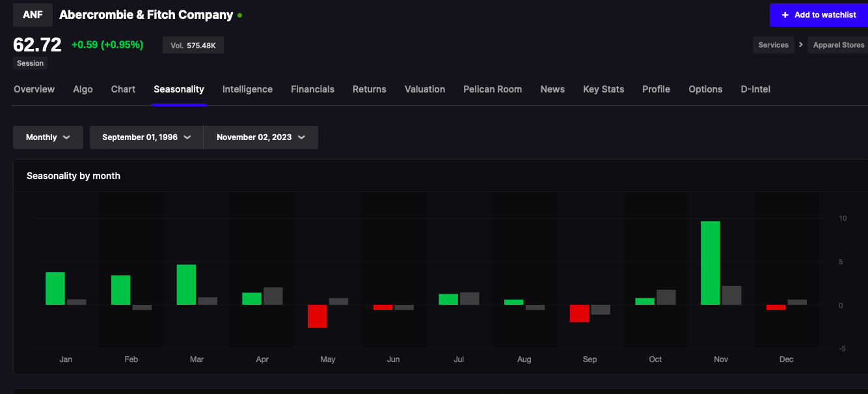Image resolution: width=868 pixels, height=394 pixels.
Task: Go to the Pelican Room tab
Action: point(493,89)
